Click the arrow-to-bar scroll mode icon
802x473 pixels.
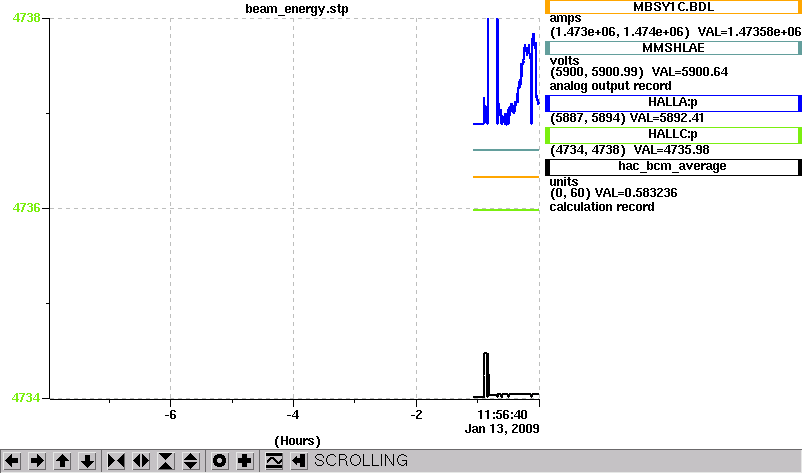299,461
